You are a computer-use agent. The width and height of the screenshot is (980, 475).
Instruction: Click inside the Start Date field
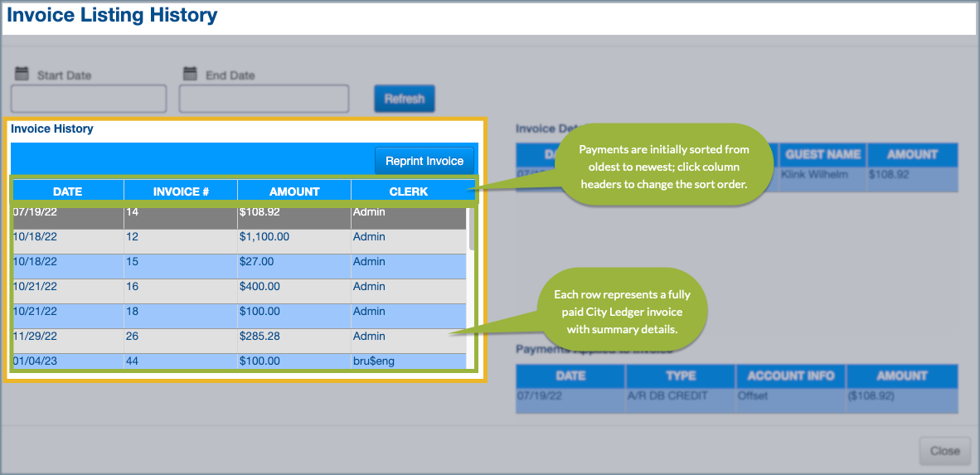pos(89,99)
